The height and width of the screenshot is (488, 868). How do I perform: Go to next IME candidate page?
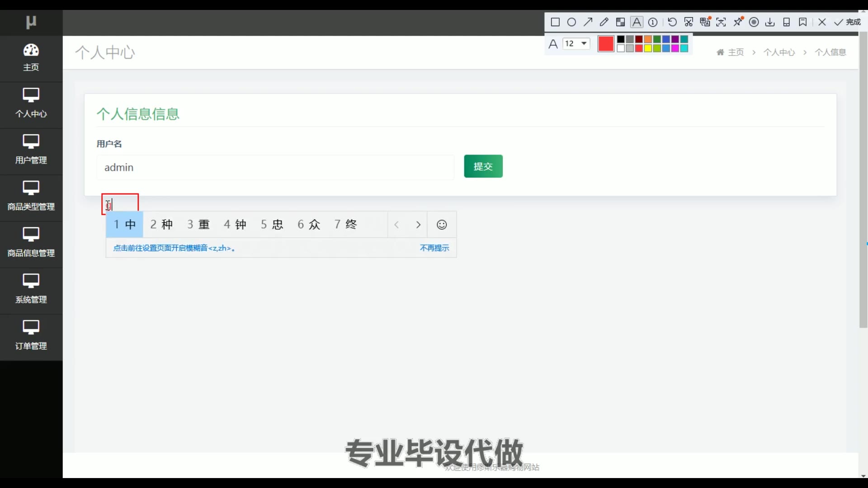point(418,225)
